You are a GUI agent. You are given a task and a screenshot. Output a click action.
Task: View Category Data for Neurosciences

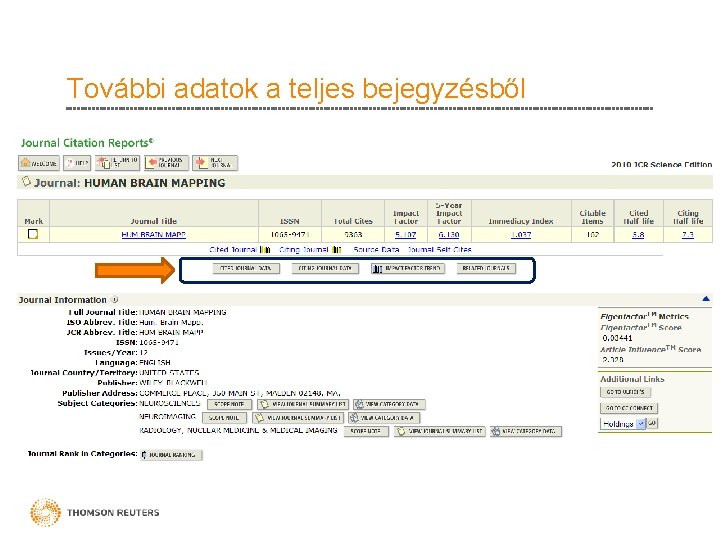(389, 404)
